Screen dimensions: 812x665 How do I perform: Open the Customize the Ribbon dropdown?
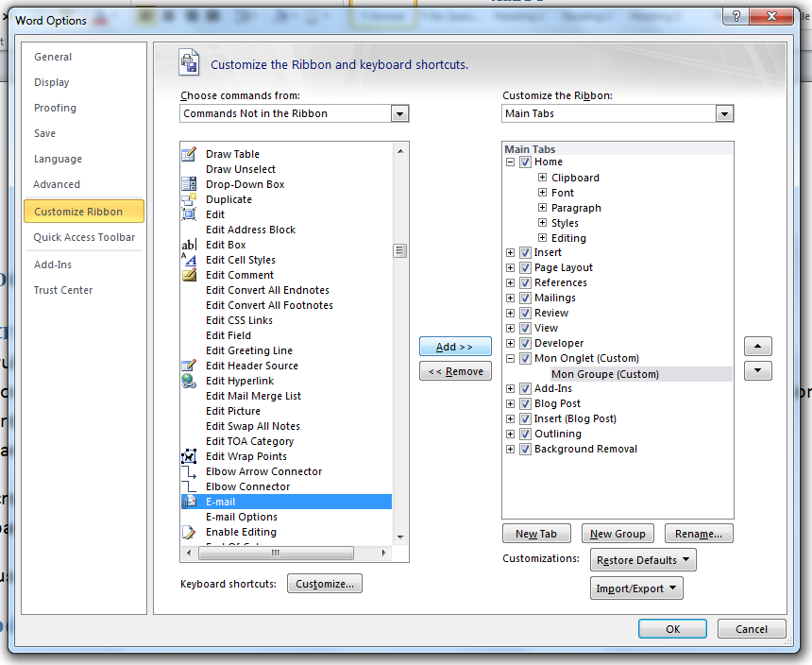(724, 113)
